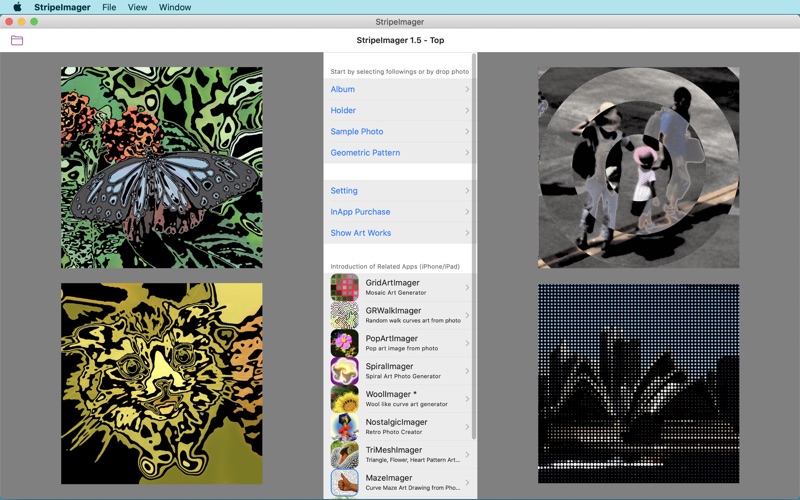Click the TriMeshImager app icon
Image resolution: width=800 pixels, height=500 pixels.
344,455
